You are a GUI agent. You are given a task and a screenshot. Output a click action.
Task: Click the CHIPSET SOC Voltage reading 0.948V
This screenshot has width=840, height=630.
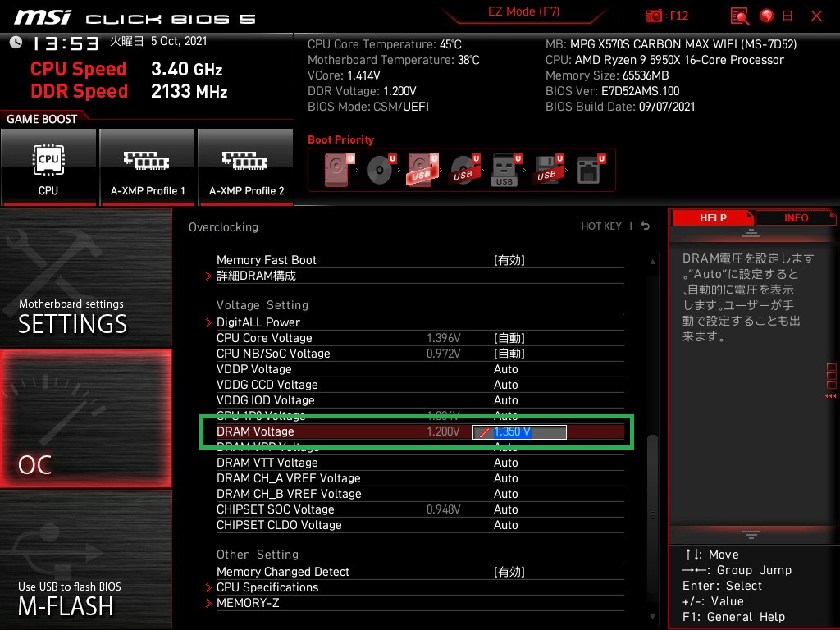pos(444,509)
